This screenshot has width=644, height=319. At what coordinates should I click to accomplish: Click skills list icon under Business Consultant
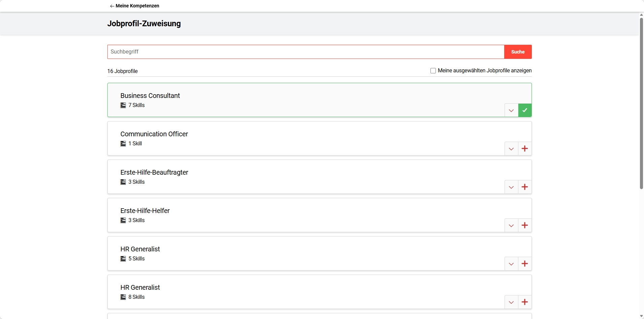(123, 105)
